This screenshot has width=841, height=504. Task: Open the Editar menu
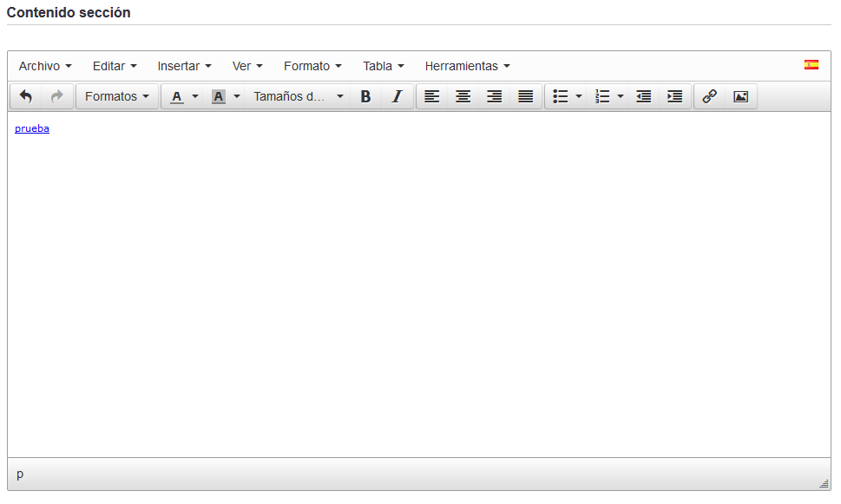[115, 66]
